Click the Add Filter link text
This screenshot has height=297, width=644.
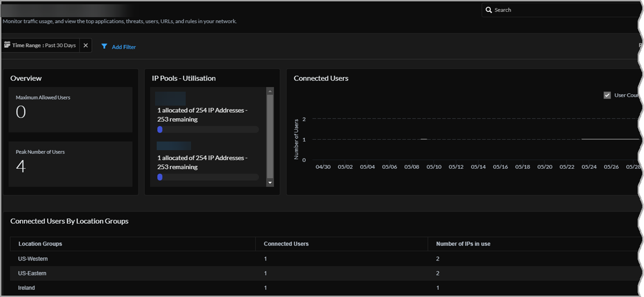coord(123,47)
